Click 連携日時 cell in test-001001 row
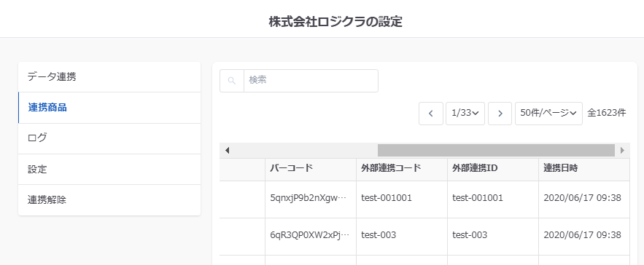 pos(584,199)
